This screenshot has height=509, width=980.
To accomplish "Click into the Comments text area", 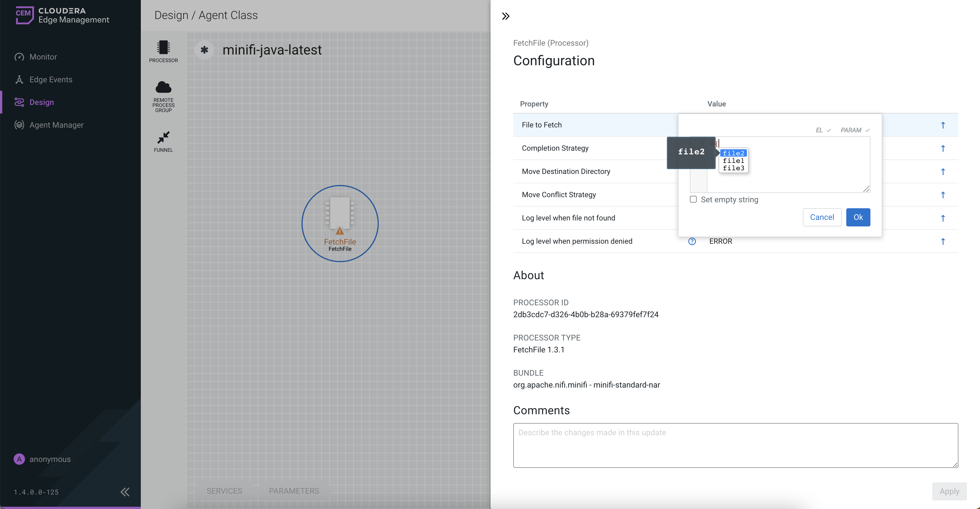I will click(735, 445).
